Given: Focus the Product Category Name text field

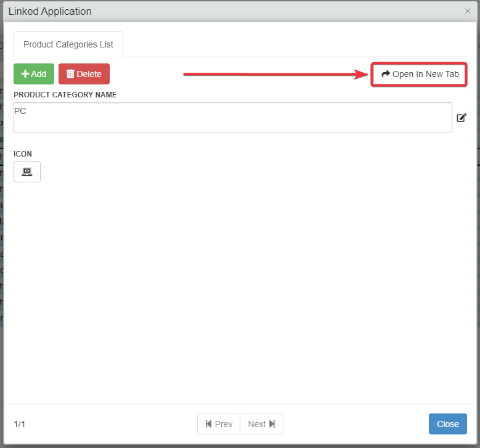Looking at the screenshot, I should click(x=232, y=117).
